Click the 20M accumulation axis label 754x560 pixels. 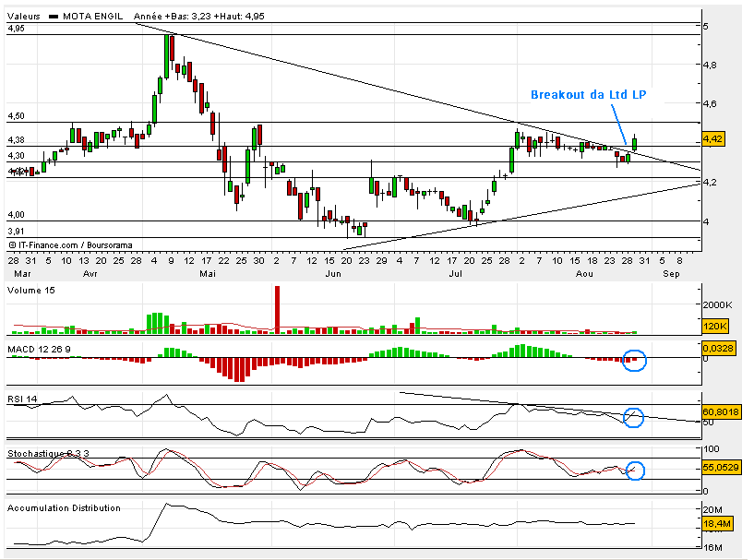tap(712, 510)
